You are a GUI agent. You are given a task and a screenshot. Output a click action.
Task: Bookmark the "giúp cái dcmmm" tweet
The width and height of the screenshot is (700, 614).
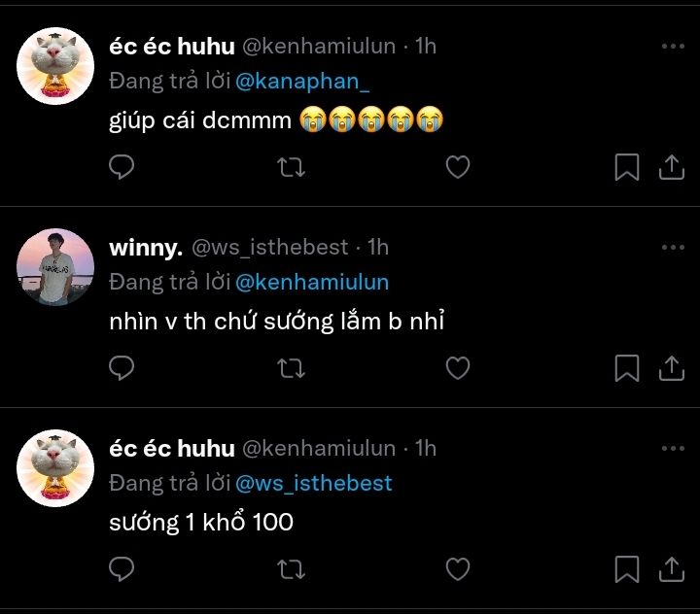coord(627,167)
